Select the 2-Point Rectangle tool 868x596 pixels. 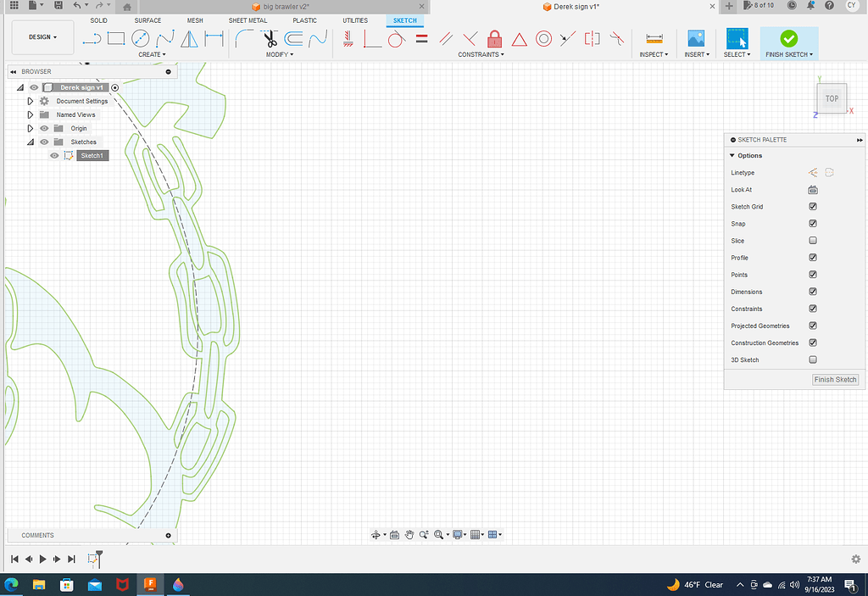[116, 37]
